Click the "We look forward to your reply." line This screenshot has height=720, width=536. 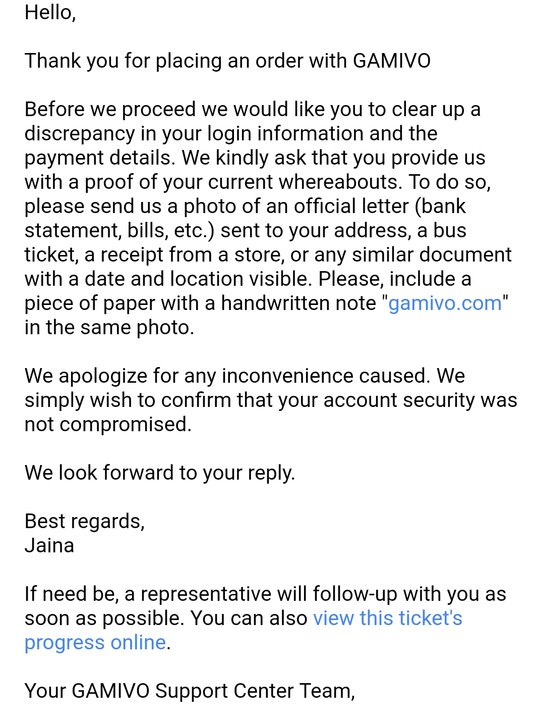pos(159,473)
